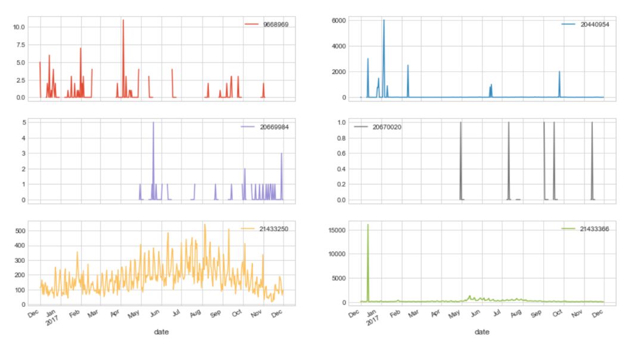
Task: Select the legend label 20440954
Action: [x=595, y=24]
